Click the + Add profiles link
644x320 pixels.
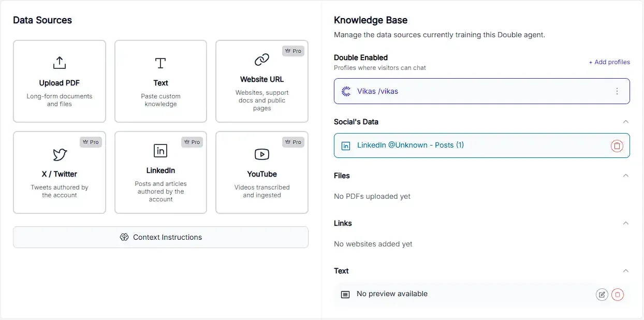(609, 62)
